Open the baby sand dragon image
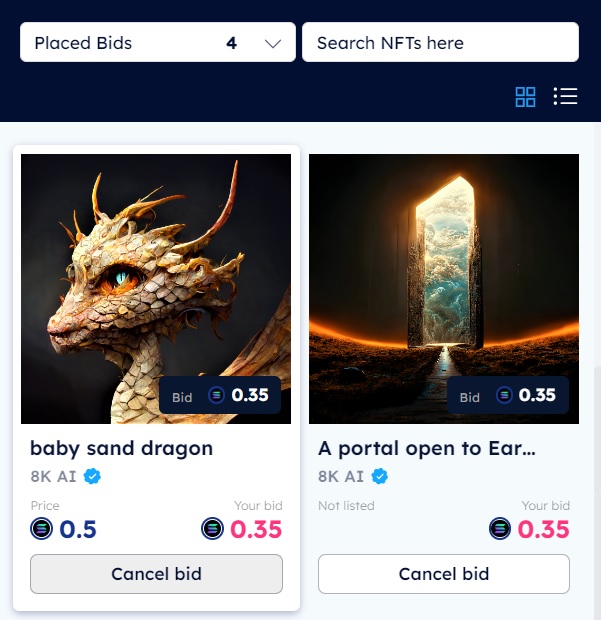601x620 pixels. click(x=156, y=289)
